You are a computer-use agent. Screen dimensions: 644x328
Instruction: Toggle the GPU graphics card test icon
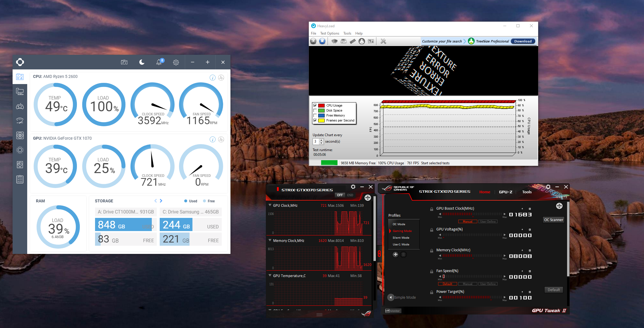(371, 41)
